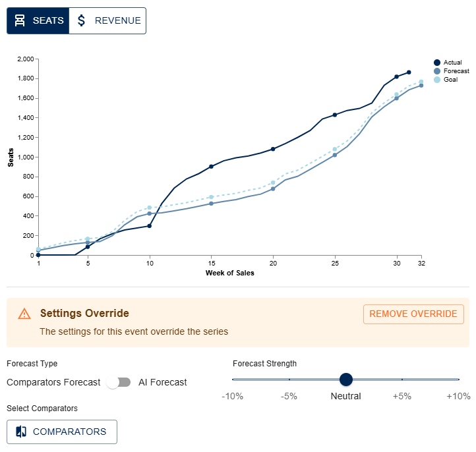Select the Comparators Forecast label
Viewport: 476px width, 452px height.
point(53,382)
